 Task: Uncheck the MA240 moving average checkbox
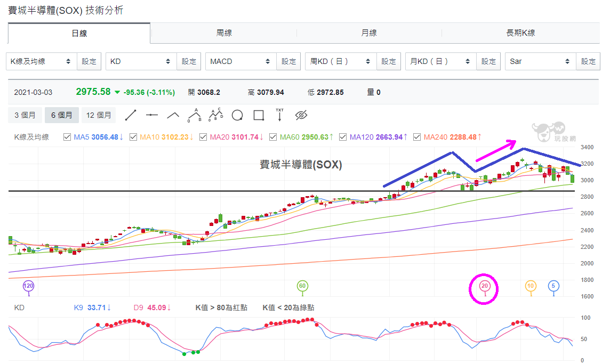coord(416,137)
